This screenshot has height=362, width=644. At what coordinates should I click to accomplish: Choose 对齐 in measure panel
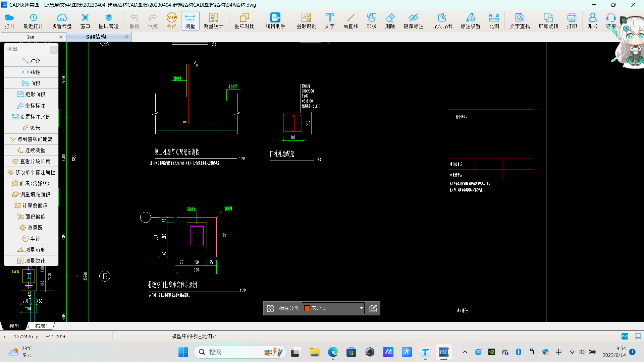(31, 61)
